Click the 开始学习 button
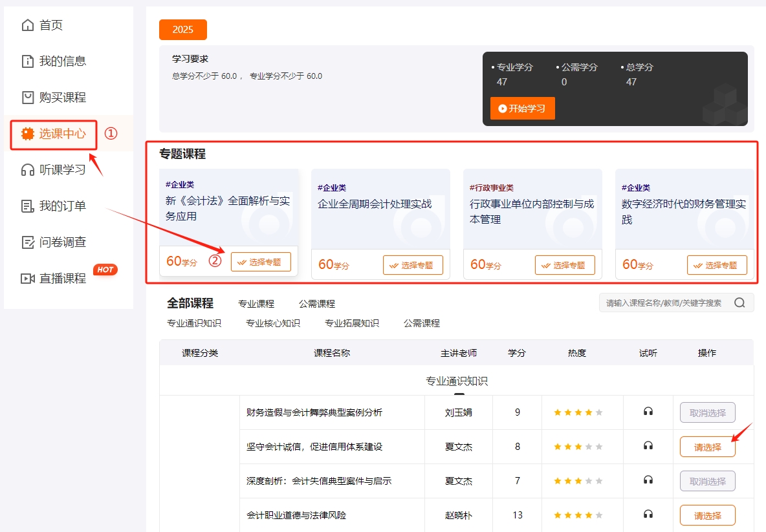The image size is (766, 532). pyautogui.click(x=521, y=109)
